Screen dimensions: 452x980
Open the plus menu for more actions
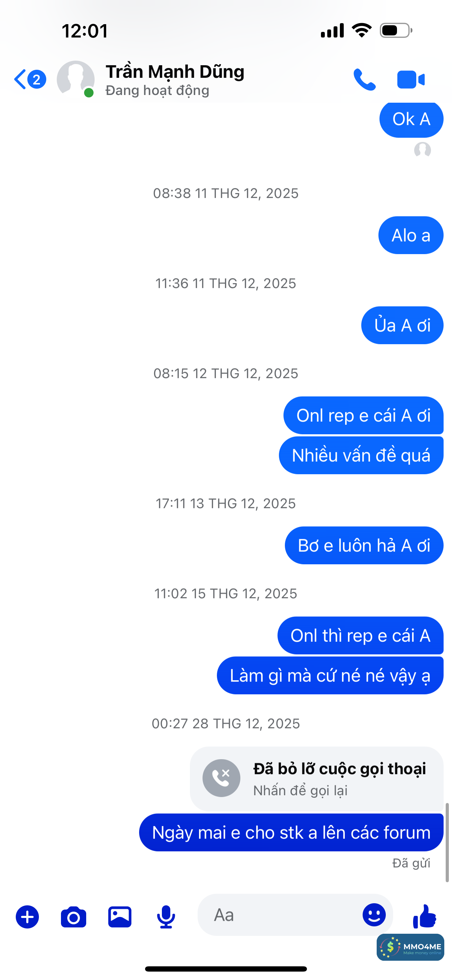(27, 917)
